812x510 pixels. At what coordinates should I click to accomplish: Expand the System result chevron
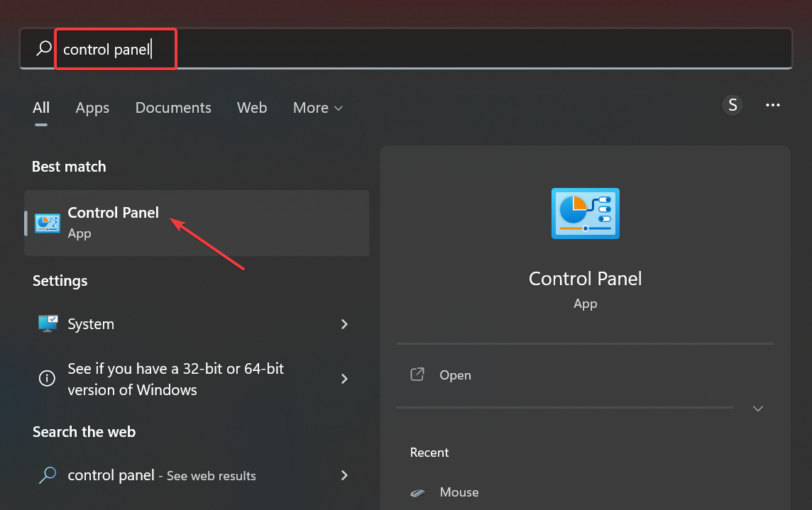pos(344,324)
